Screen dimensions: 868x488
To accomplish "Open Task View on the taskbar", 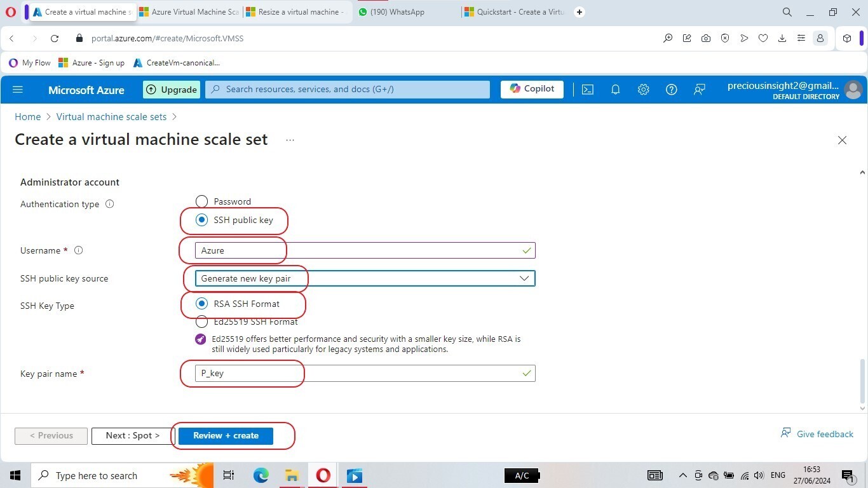I will pyautogui.click(x=229, y=475).
